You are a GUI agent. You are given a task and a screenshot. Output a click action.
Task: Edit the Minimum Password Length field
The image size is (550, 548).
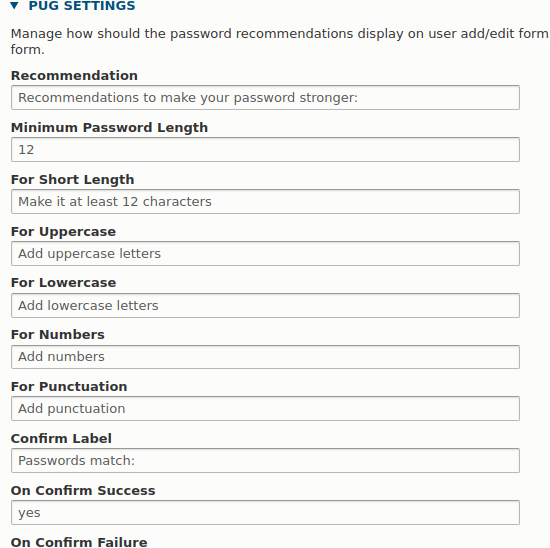coord(265,149)
